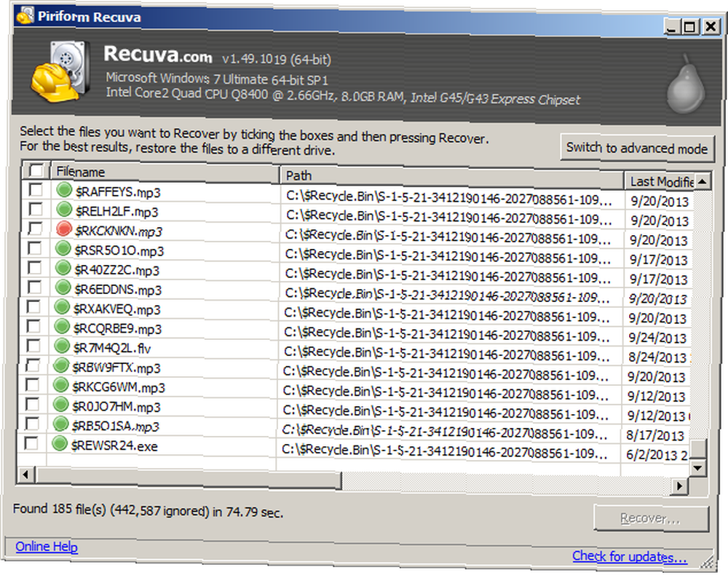Tick the checkbox for $RSR5O1O.mp3
The image size is (728, 575).
coord(34,248)
